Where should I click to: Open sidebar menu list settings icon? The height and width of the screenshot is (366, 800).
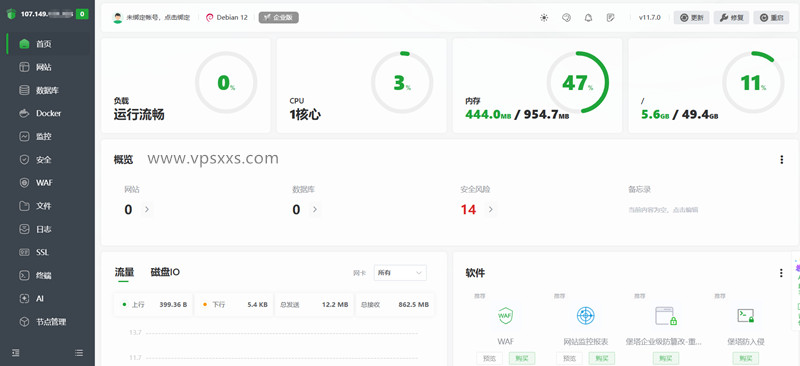coord(79,353)
